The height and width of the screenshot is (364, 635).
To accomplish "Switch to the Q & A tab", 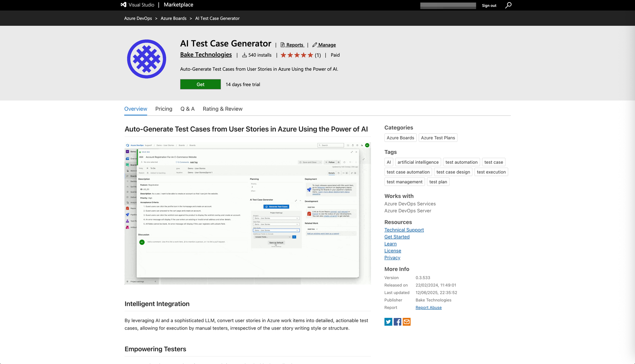I will tap(187, 109).
